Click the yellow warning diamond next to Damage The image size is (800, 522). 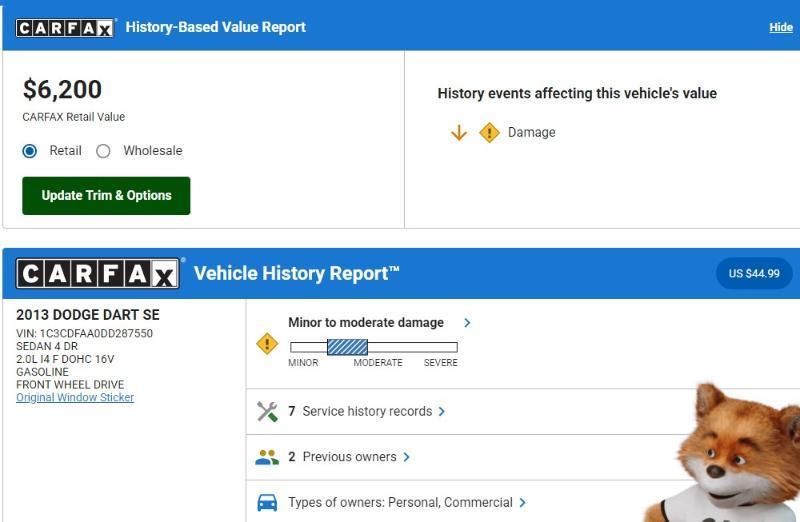(x=489, y=133)
